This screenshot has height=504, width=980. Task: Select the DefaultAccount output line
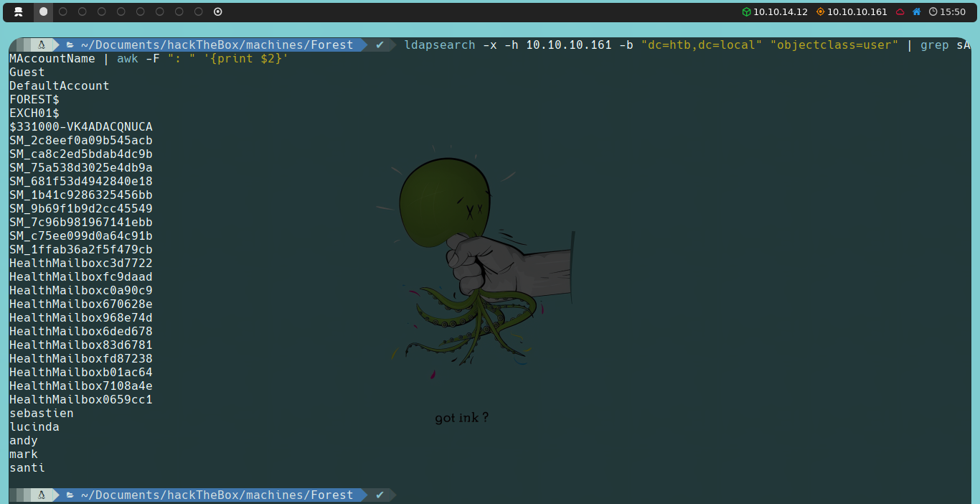[x=60, y=85]
